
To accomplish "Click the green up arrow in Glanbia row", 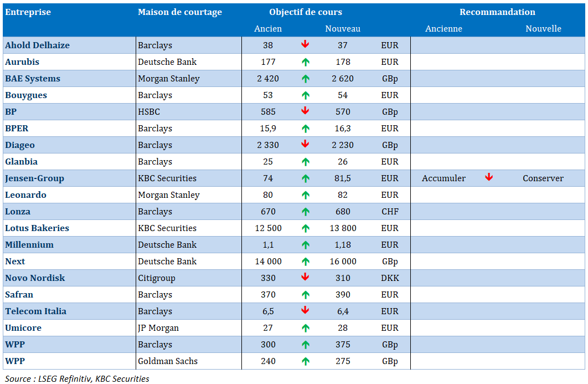I will point(306,162).
